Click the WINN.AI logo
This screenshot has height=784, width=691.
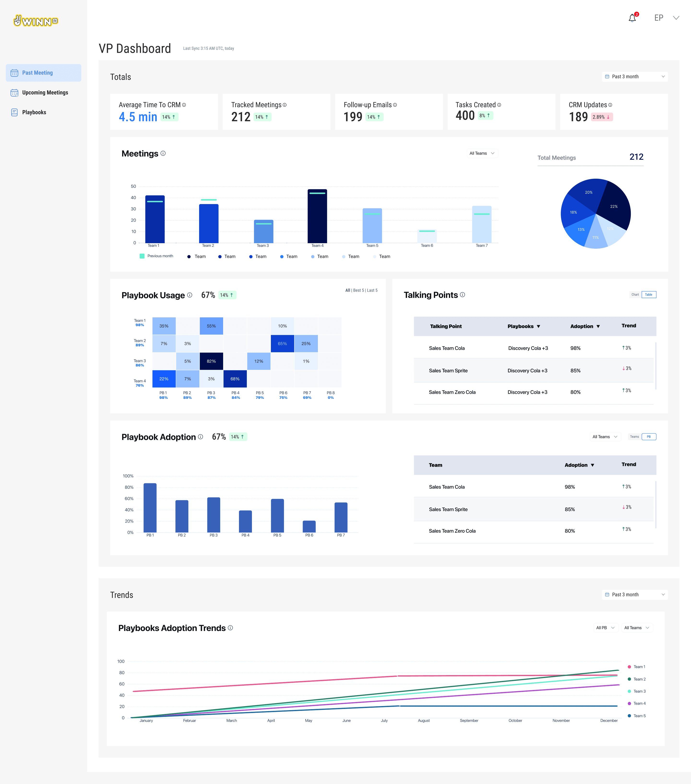tap(36, 21)
